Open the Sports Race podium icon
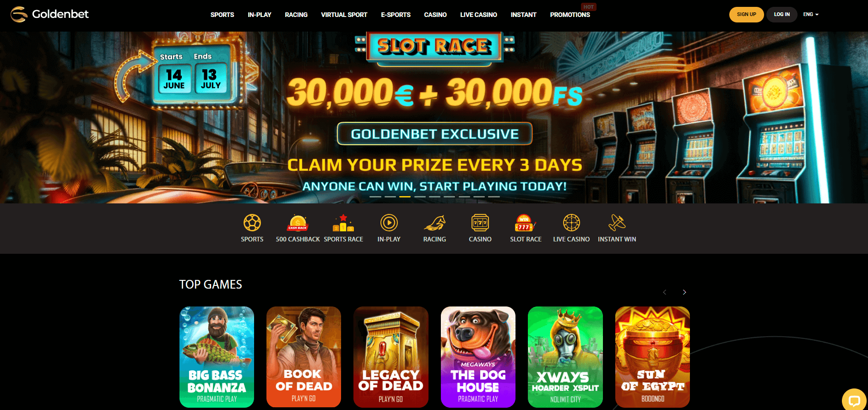Viewport: 868px width, 410px height. click(343, 223)
